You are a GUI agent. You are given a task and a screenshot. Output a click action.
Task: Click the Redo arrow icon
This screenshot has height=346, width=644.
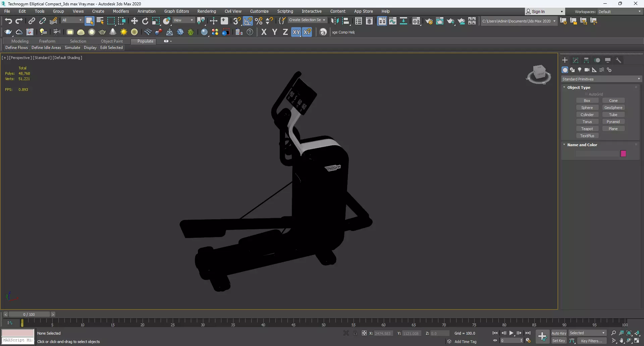[19, 21]
